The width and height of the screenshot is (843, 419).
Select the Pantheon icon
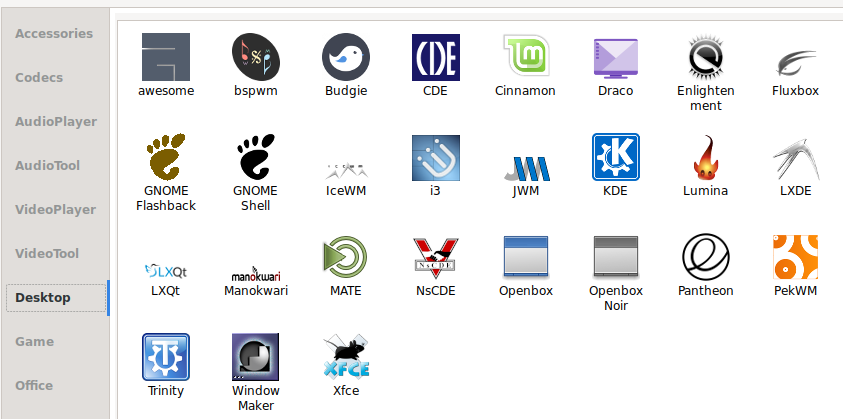pos(706,257)
